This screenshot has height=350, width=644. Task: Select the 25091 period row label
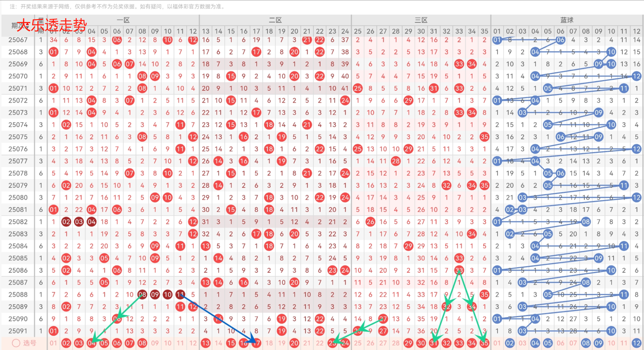coord(18,331)
